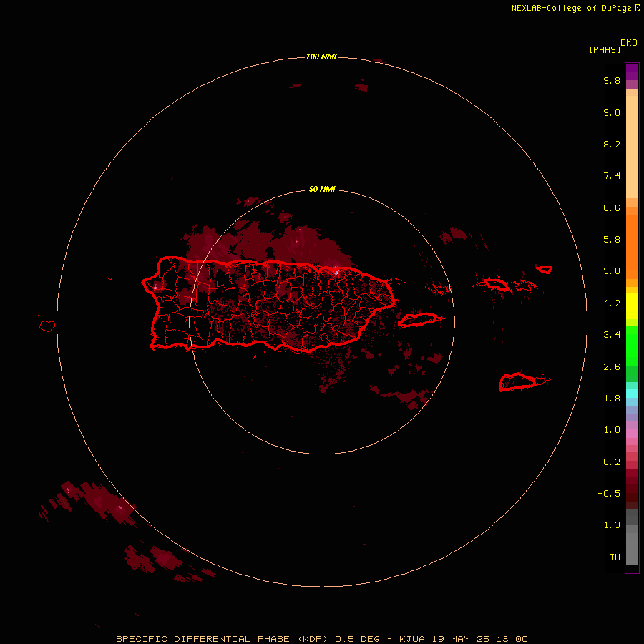Click the yellow segment of the color bar

coord(632,306)
